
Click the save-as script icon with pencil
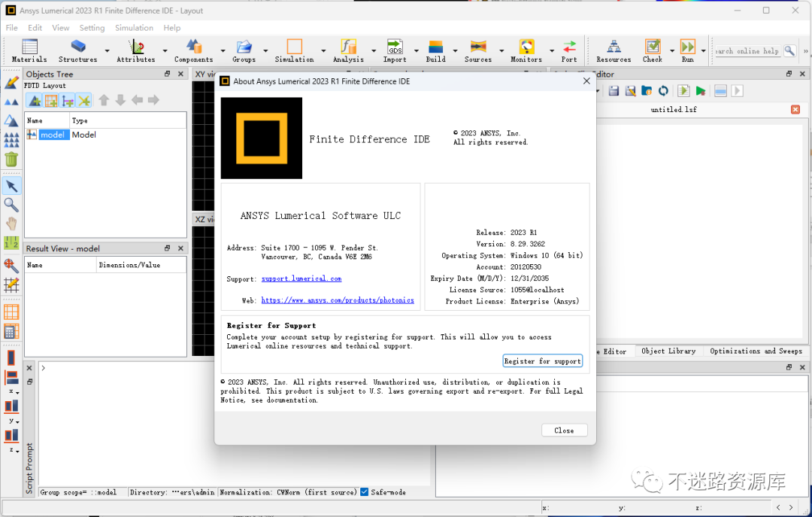click(630, 91)
